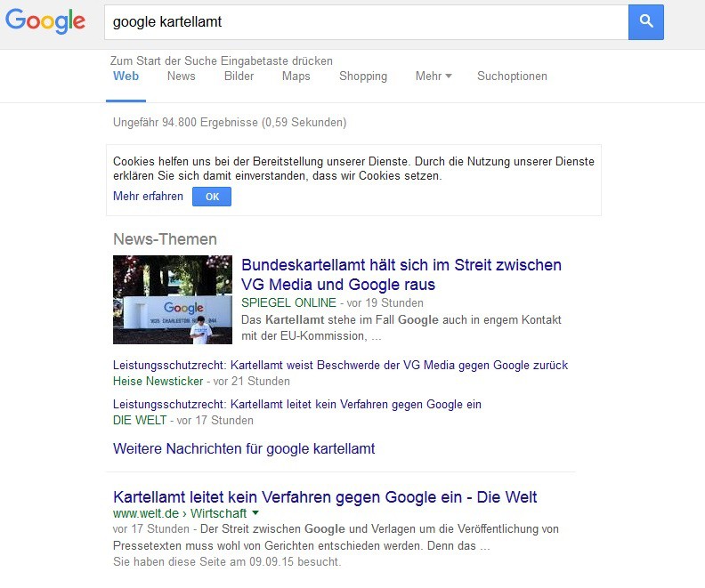Expand the Mehr dropdown
The width and height of the screenshot is (705, 588).
click(x=434, y=76)
